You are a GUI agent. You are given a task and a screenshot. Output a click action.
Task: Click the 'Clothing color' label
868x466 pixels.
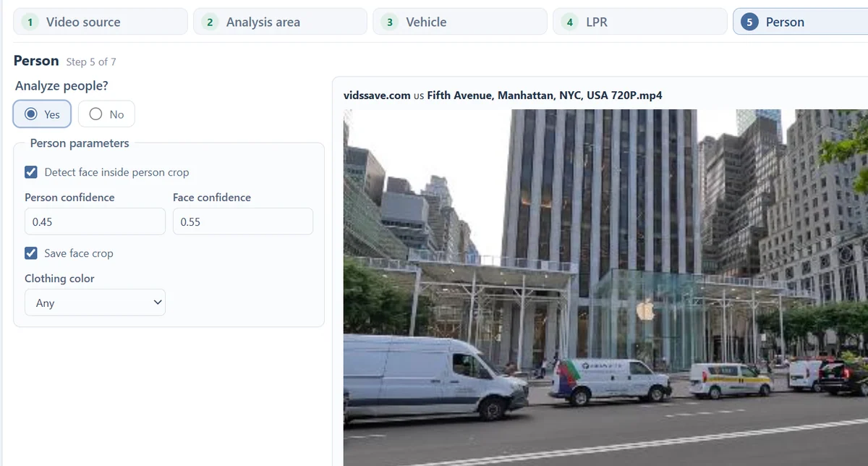(x=59, y=279)
